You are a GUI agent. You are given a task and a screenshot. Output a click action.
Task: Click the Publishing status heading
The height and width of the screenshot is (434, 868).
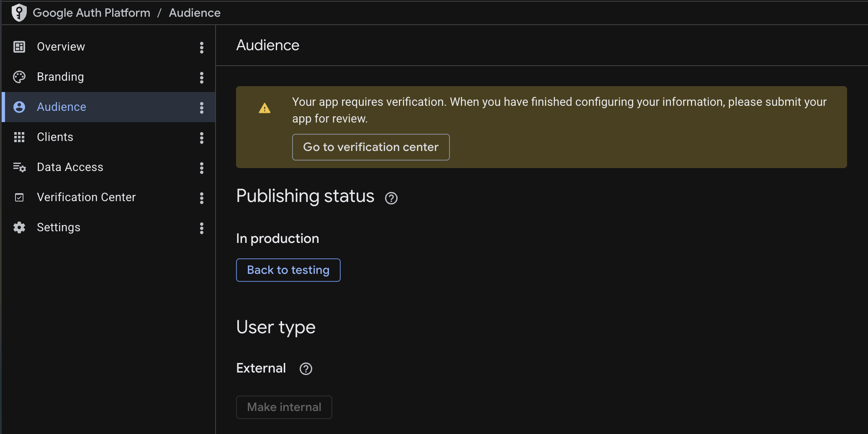[305, 196]
